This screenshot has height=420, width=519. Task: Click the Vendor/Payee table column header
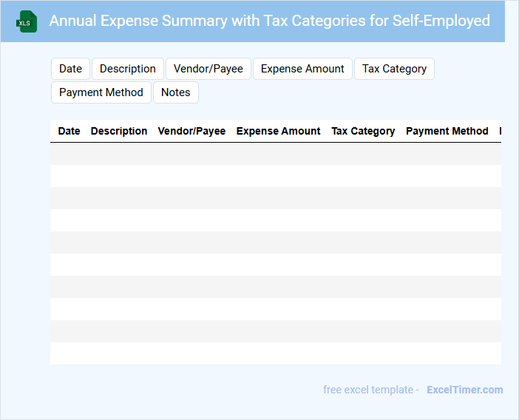pyautogui.click(x=191, y=131)
